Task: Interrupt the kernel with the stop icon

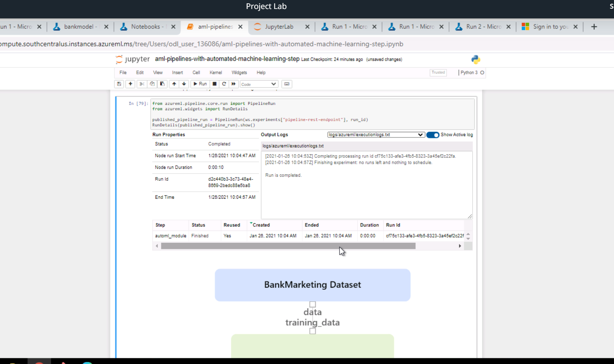Action: (214, 84)
